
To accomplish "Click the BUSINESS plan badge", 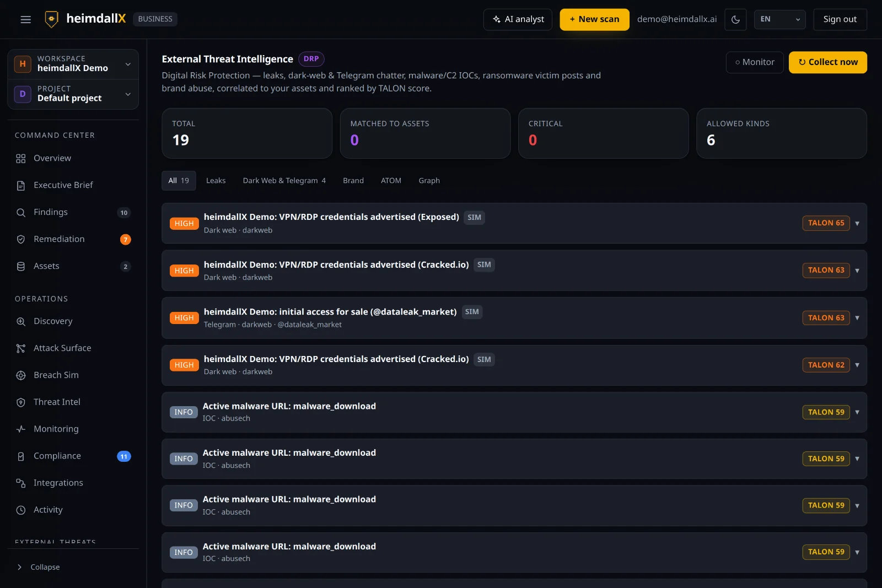I will coord(155,19).
